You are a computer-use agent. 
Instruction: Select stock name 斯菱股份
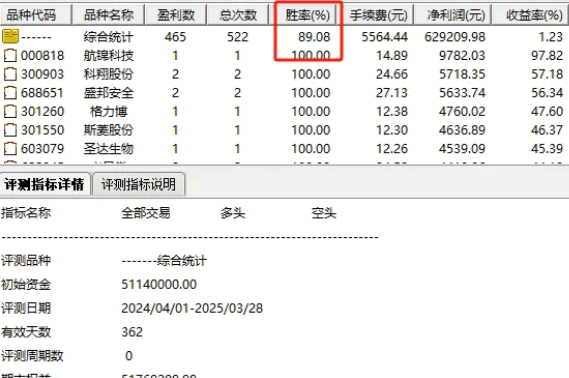point(108,130)
